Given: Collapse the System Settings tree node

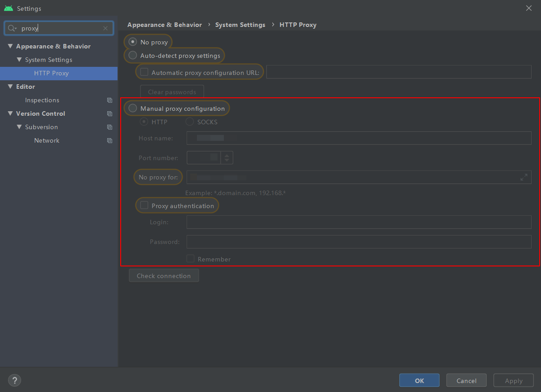Looking at the screenshot, I should pyautogui.click(x=19, y=60).
